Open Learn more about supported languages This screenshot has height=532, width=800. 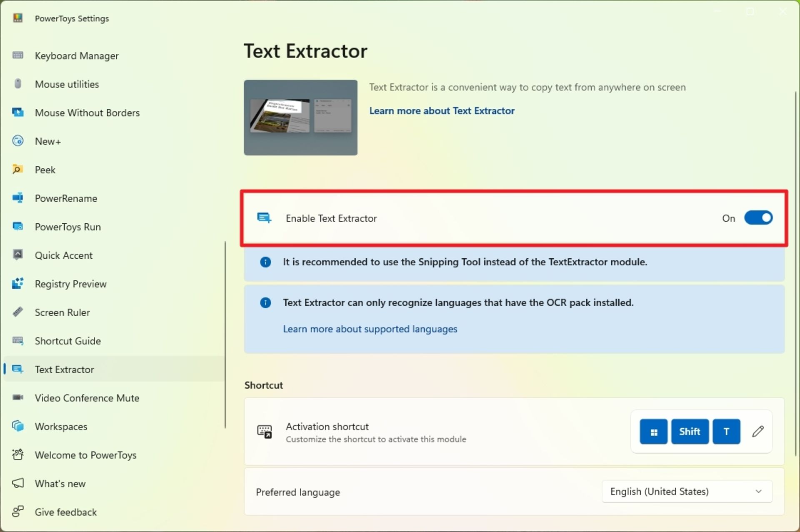pos(370,329)
